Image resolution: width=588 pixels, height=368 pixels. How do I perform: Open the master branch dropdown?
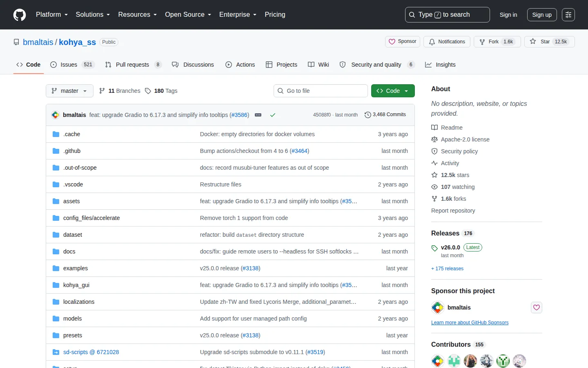pyautogui.click(x=69, y=91)
